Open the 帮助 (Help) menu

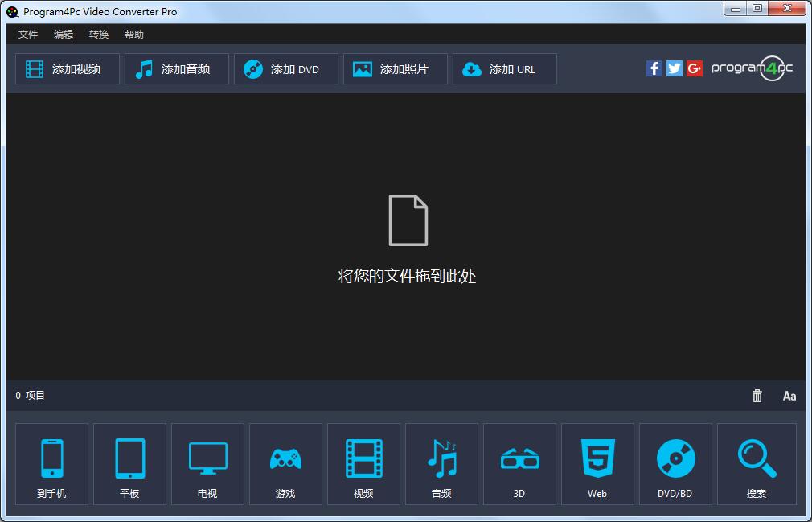(x=134, y=35)
